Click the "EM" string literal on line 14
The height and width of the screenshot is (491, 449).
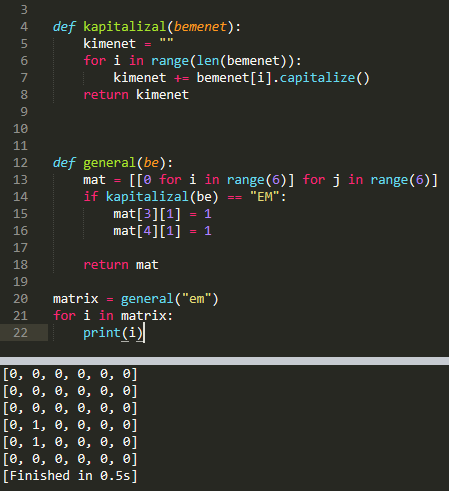pyautogui.click(x=265, y=197)
